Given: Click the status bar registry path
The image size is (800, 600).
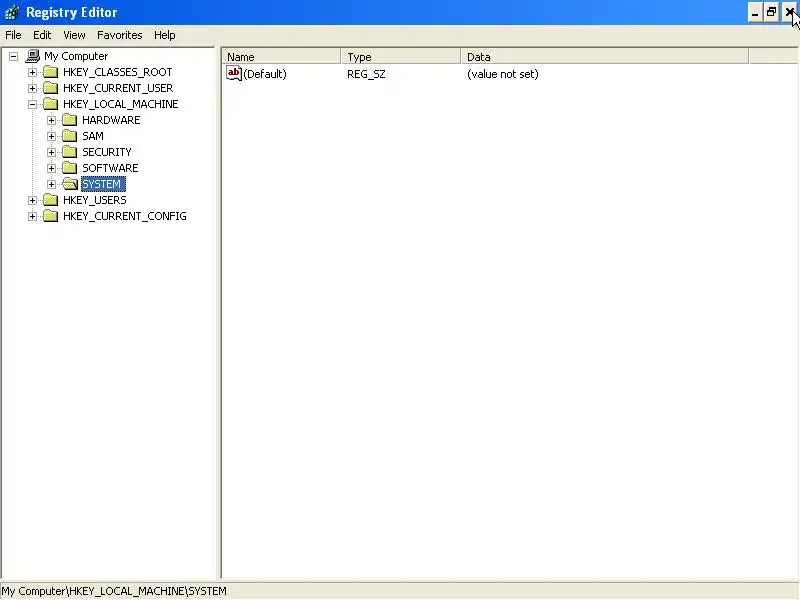Looking at the screenshot, I should (x=114, y=591).
